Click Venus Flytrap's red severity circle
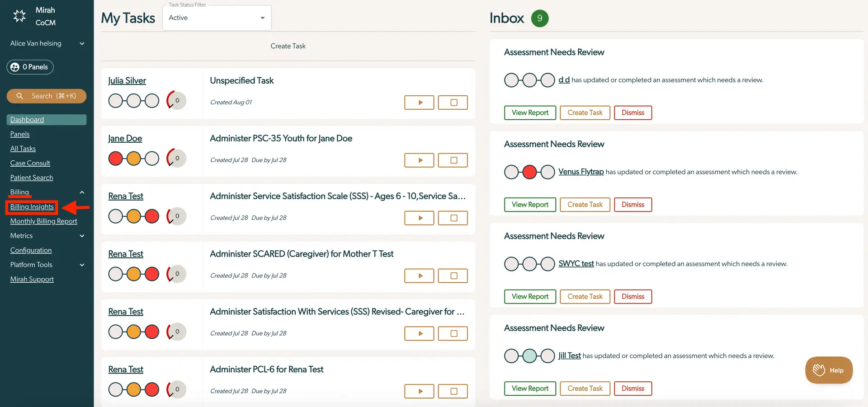868x407 pixels. point(529,172)
